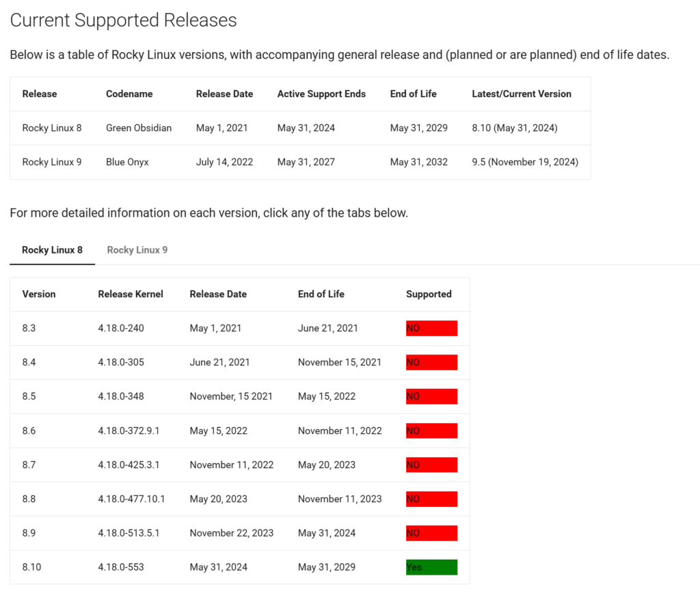Click the Current Supported Releases heading

pyautogui.click(x=123, y=20)
